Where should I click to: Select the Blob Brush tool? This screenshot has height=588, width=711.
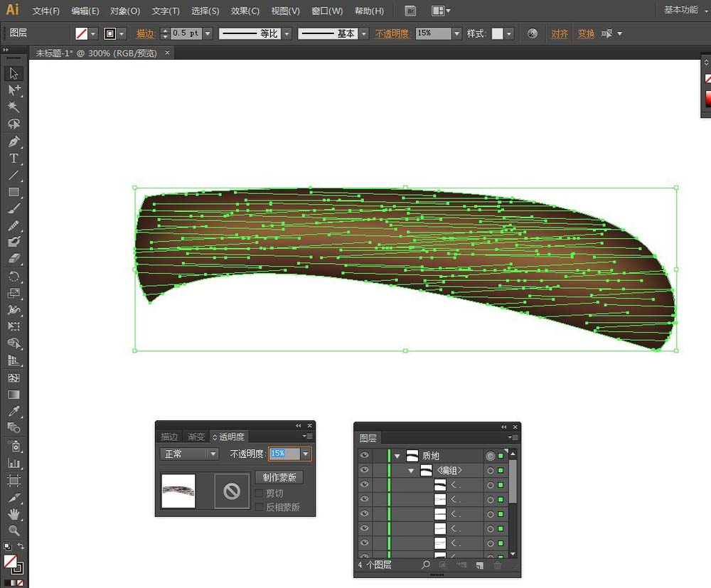click(x=14, y=242)
